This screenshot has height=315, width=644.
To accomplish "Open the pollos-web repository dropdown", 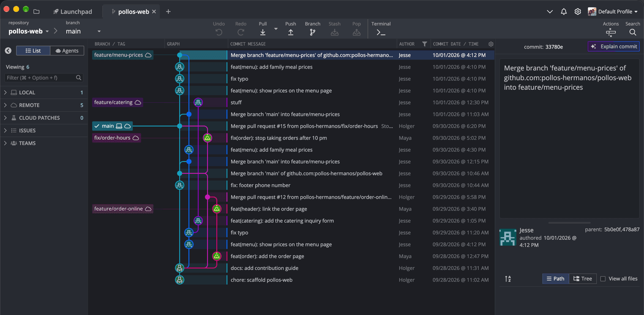I will (x=29, y=31).
